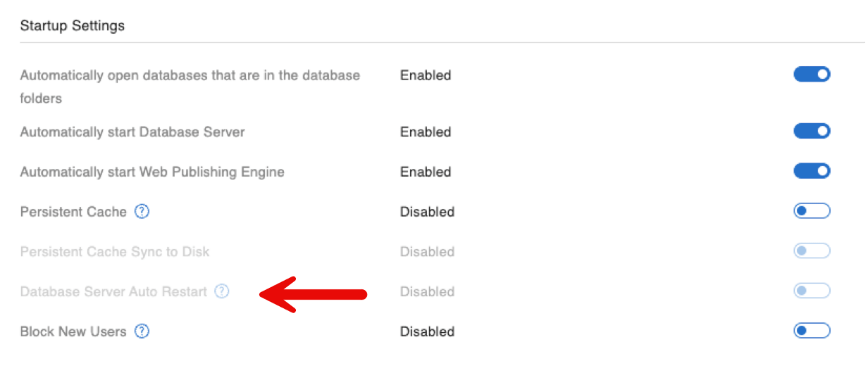
Task: Click Enabled status of Web Publishing Engine row
Action: pyautogui.click(x=426, y=172)
